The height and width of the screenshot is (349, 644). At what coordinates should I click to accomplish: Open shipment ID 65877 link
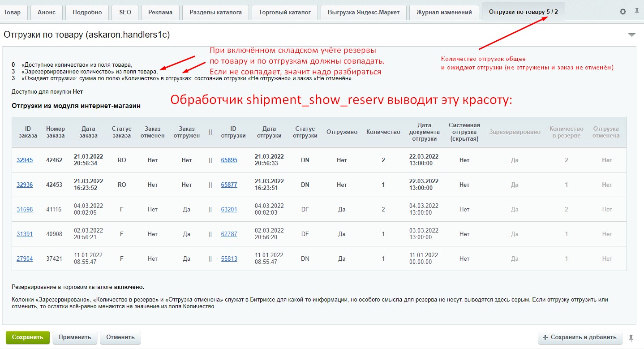coord(229,185)
